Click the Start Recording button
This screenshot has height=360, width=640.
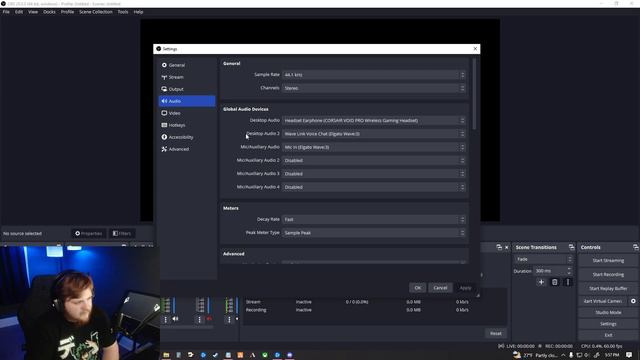(x=608, y=274)
